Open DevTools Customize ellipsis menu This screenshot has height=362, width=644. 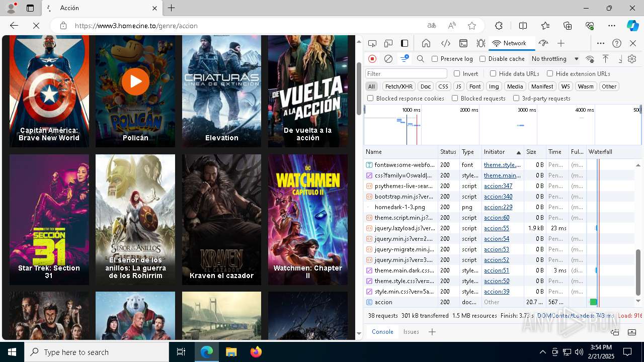coord(601,43)
